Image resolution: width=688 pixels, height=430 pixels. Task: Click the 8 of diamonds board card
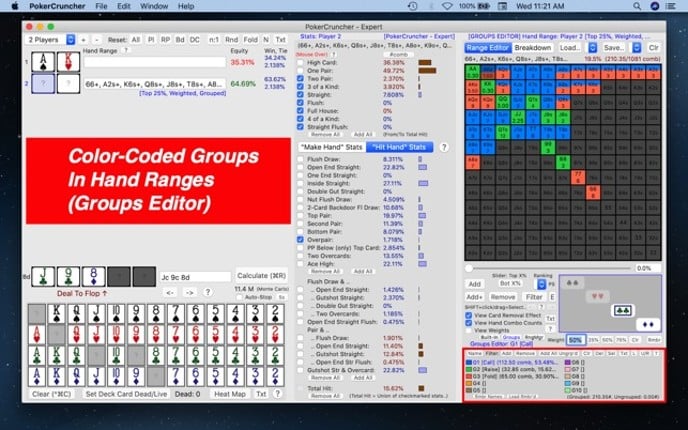93,277
